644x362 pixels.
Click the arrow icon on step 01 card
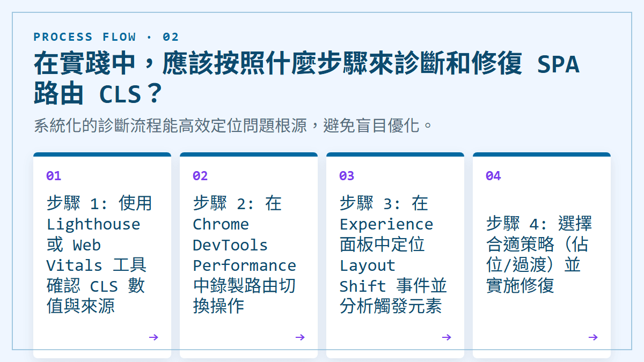(153, 337)
